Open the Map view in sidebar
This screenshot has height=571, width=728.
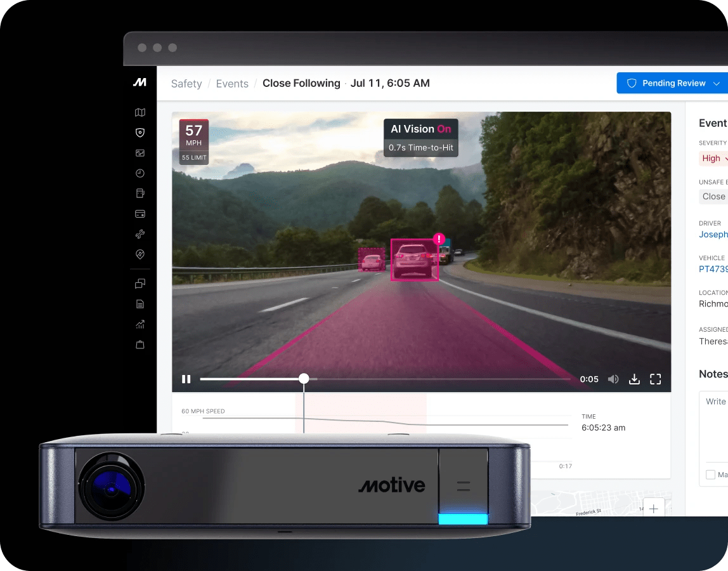point(140,112)
